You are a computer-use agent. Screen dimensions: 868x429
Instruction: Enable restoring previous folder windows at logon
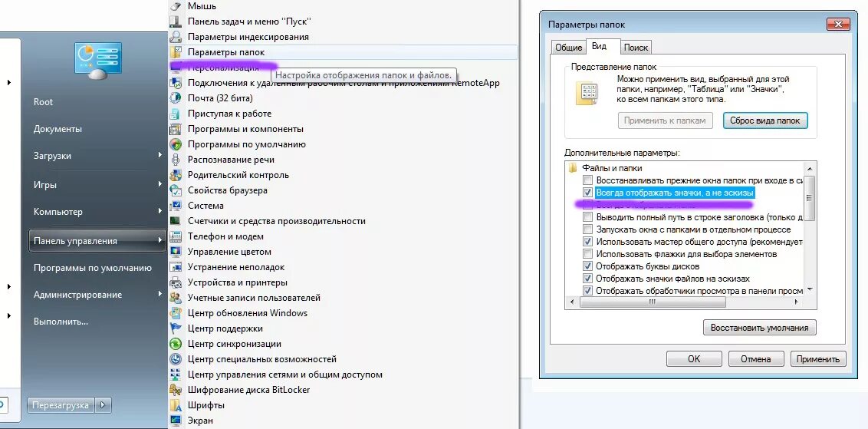[x=588, y=180]
